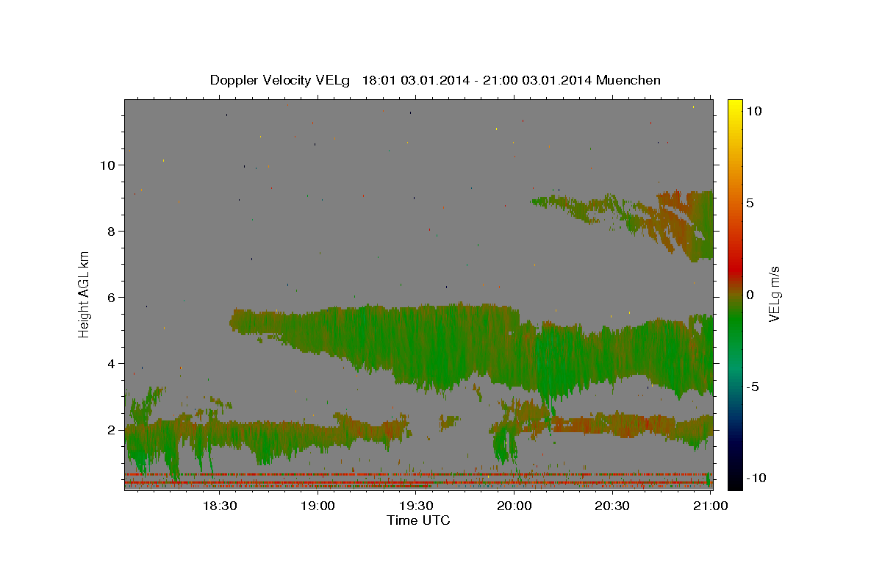Click the colorbar value '10' label
Viewport: 882px width, 588px height.
pos(754,111)
